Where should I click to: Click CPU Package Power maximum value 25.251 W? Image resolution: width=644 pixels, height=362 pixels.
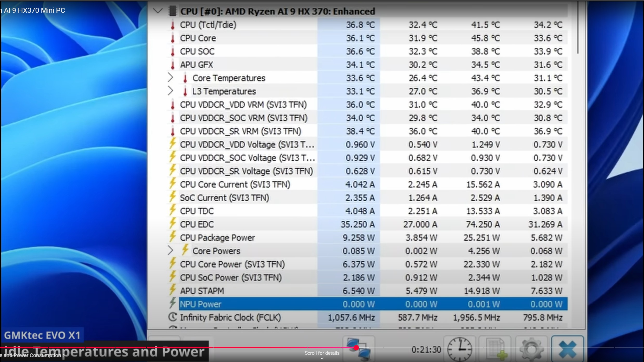482,238
